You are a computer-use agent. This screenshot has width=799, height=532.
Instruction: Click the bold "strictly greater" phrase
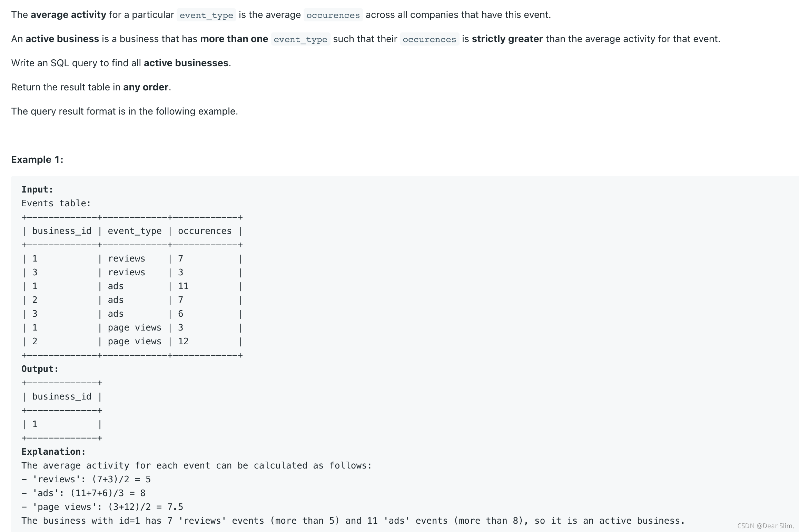507,39
